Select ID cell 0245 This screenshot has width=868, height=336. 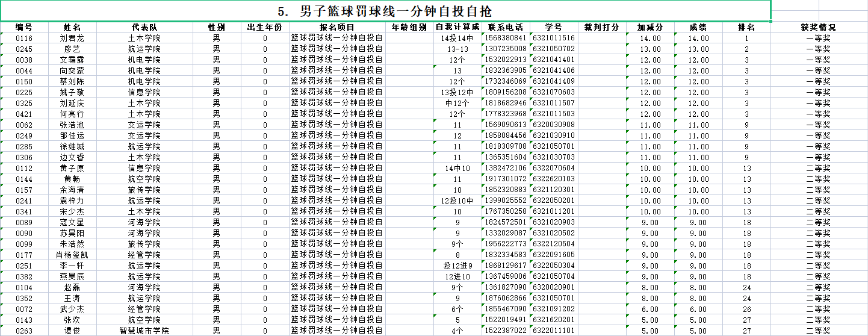click(24, 49)
